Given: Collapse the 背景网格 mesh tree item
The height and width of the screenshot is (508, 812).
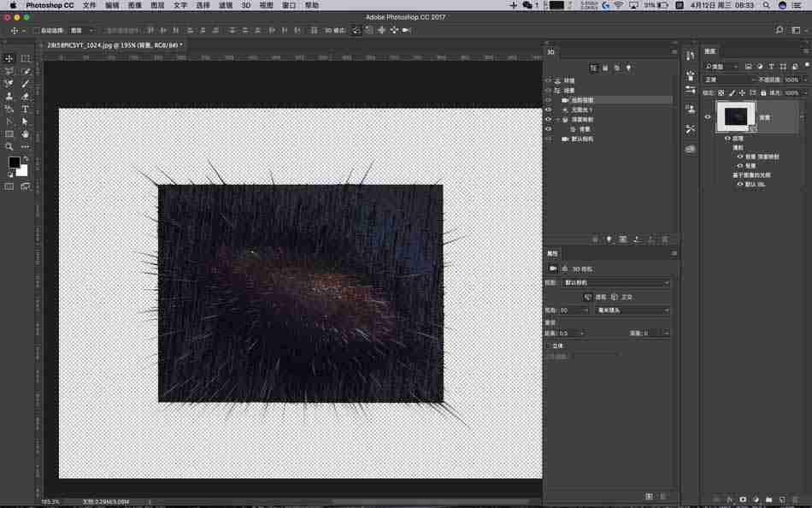Looking at the screenshot, I should coord(558,120).
